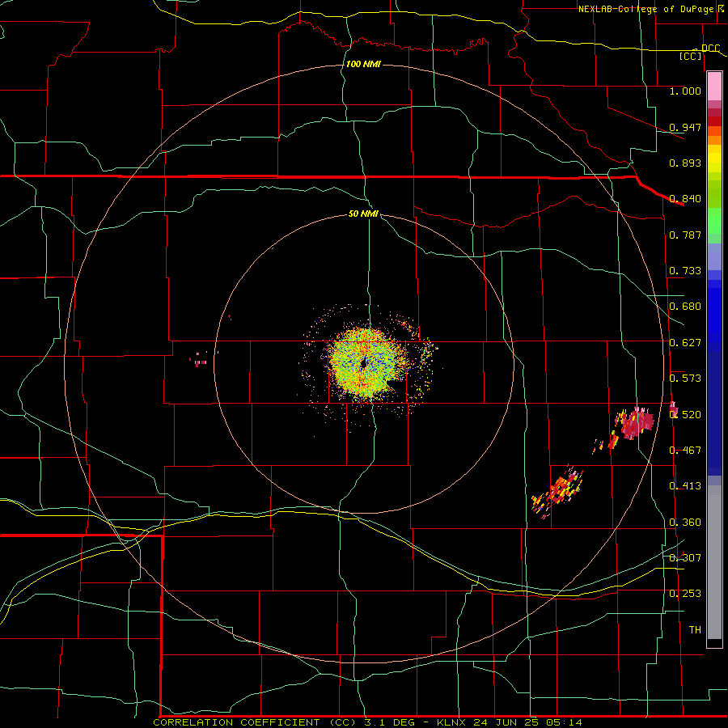Click the 50 NMI range ring label

[363, 214]
